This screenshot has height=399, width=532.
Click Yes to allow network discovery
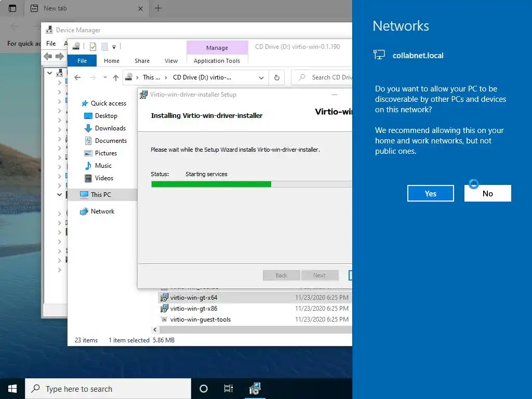coord(430,193)
